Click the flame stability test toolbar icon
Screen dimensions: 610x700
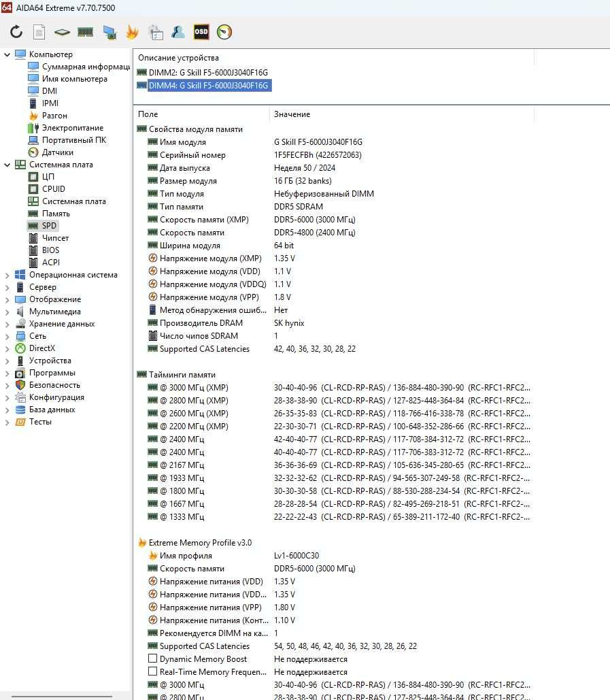(x=132, y=32)
